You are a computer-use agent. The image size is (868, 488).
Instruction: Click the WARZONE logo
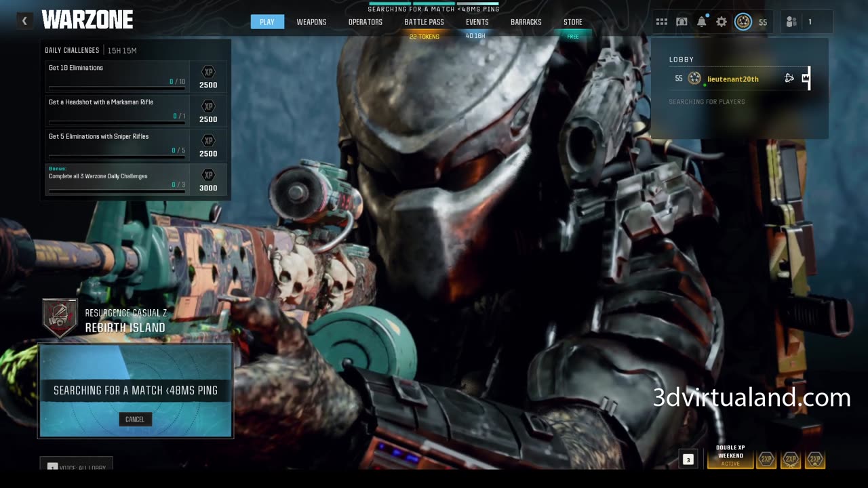tap(87, 20)
